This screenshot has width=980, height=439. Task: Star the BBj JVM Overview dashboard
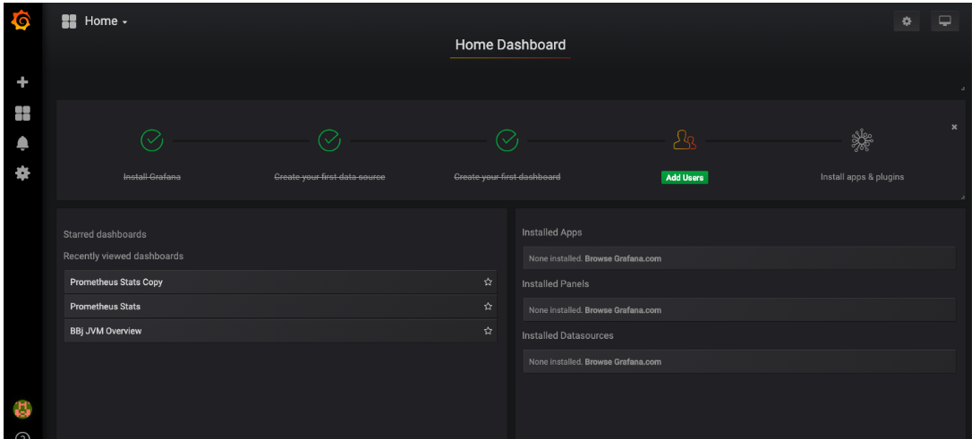coord(488,331)
